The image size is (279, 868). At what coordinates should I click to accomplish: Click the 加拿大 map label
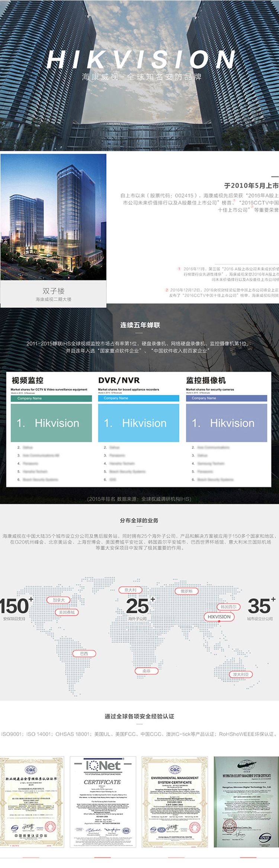58,600
